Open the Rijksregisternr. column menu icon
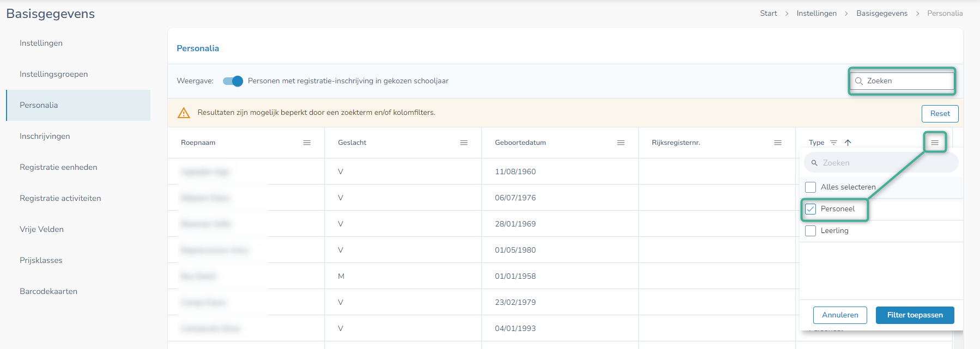Viewport: 980px width, 349px height. (x=778, y=143)
